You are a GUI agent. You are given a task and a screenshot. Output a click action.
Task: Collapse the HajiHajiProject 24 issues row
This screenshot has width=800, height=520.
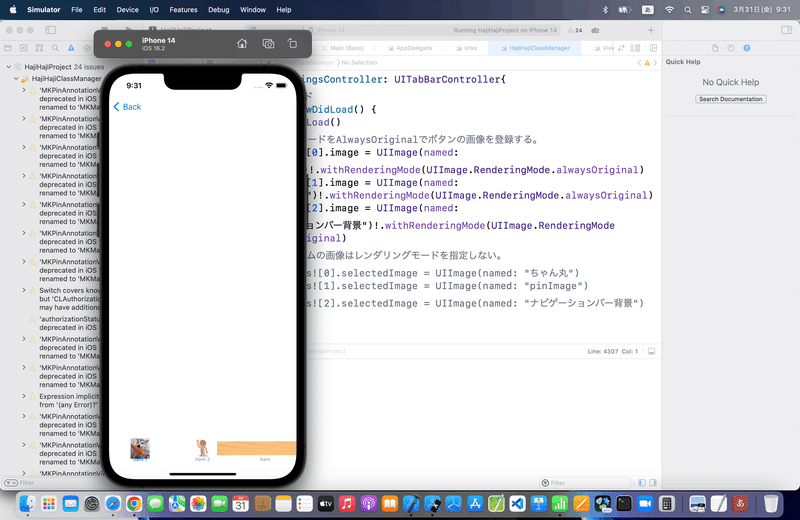[9, 67]
